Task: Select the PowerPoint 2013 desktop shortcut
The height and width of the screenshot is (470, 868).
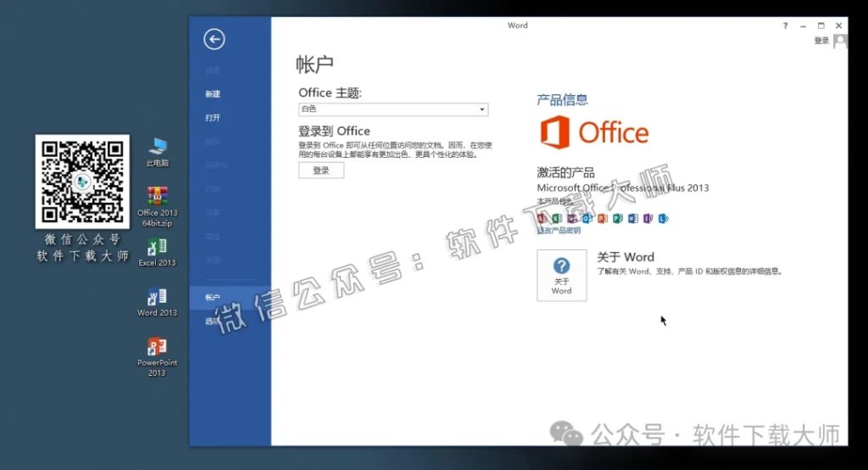Action: pos(157,357)
